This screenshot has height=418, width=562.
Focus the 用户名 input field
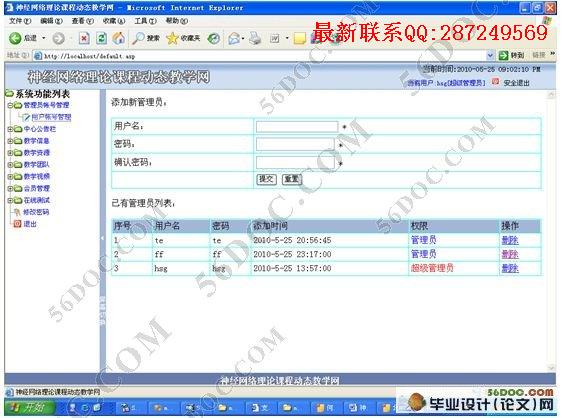(297, 126)
